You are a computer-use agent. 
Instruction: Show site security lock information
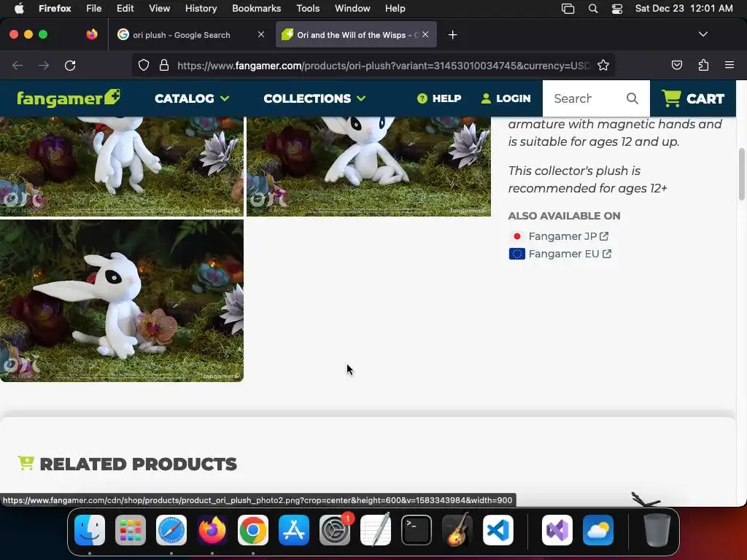pos(164,65)
